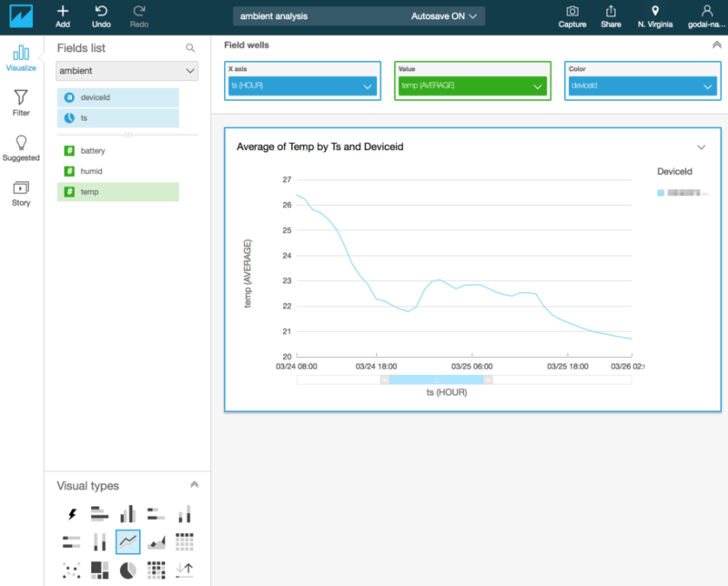Open the godai-na user account menu
The image size is (728, 586).
point(707,16)
